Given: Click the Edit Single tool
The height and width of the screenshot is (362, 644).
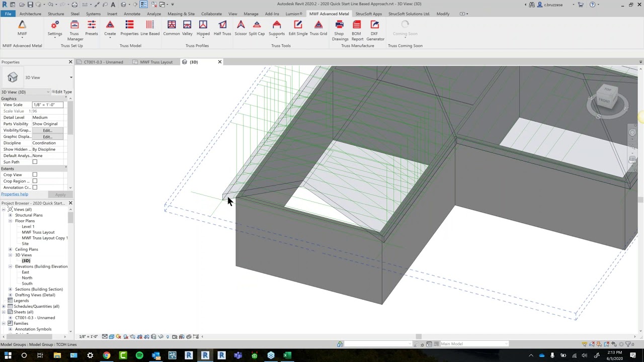Looking at the screenshot, I should coord(298,28).
